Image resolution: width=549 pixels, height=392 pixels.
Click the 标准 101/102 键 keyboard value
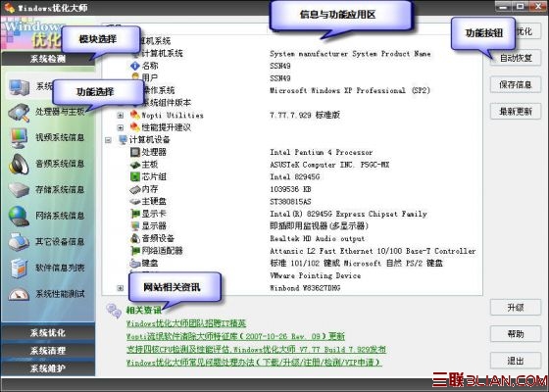click(x=357, y=264)
